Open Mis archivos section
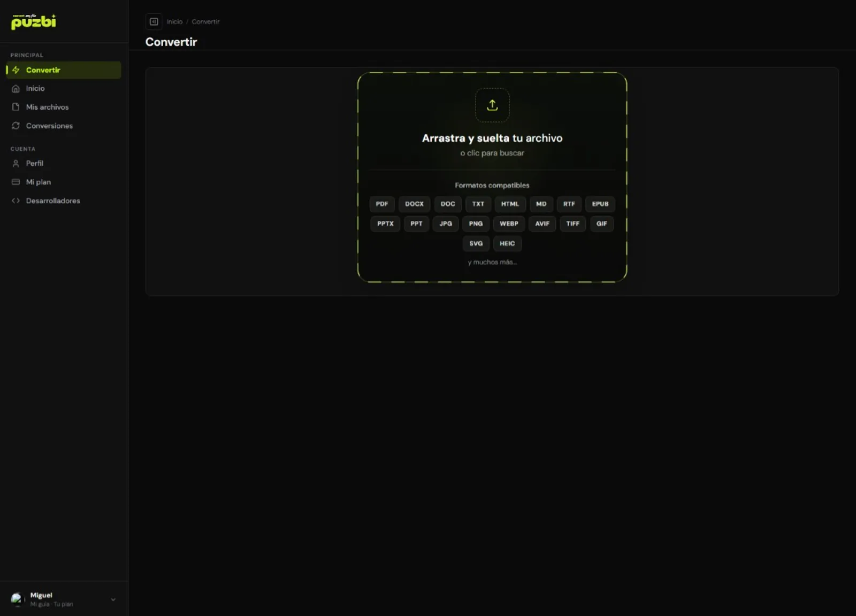 pos(64,107)
